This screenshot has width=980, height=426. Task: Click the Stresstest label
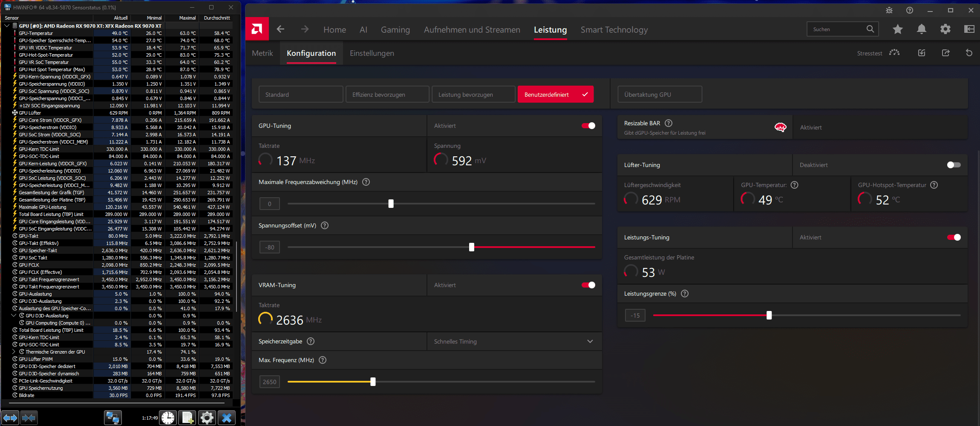870,53
